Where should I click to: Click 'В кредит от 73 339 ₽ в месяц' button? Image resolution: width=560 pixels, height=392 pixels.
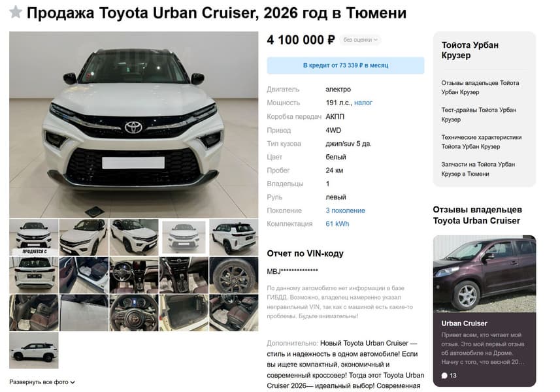(346, 65)
